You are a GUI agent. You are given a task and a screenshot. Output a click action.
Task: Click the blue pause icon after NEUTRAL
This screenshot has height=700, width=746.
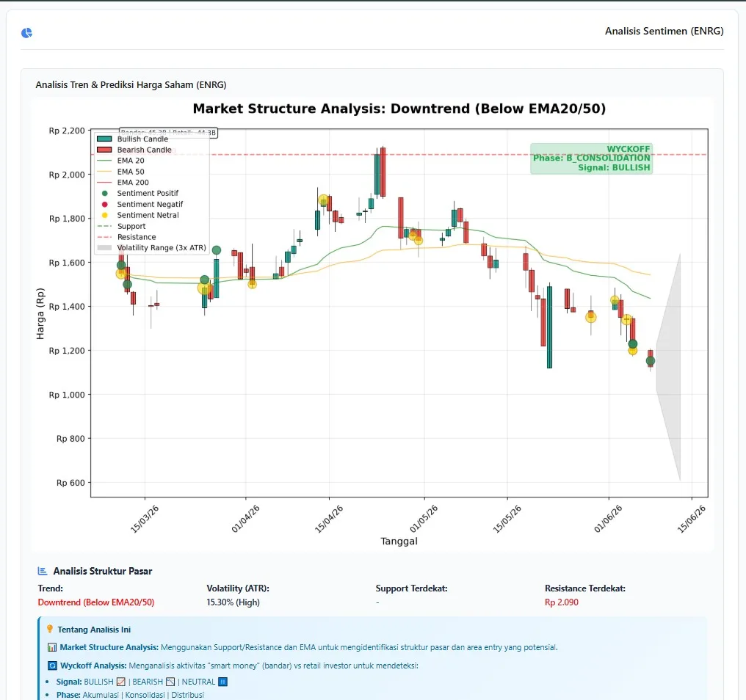click(222, 682)
